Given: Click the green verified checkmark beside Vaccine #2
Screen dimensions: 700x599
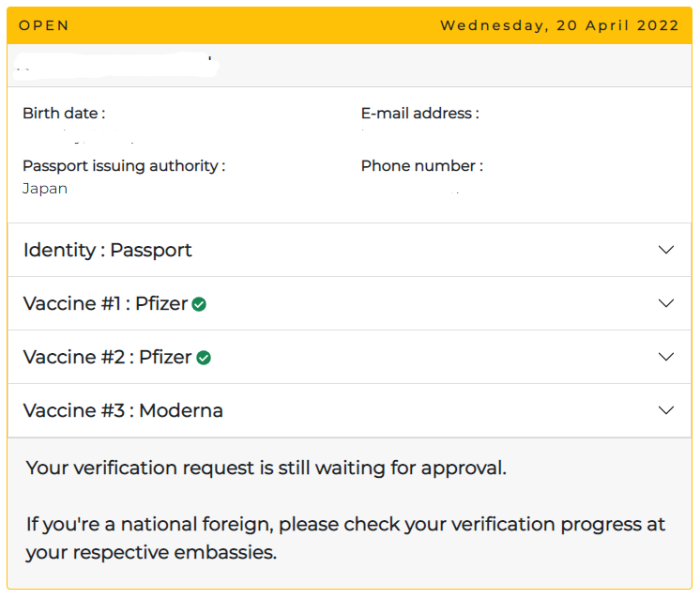Looking at the screenshot, I should [204, 358].
